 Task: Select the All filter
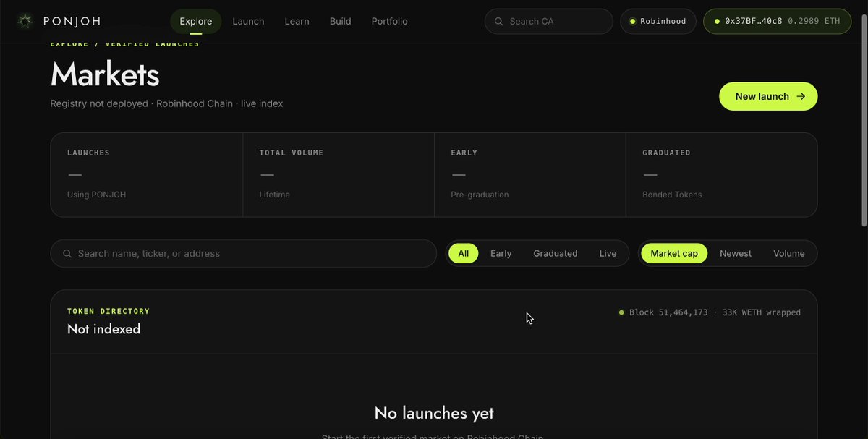[x=464, y=254]
